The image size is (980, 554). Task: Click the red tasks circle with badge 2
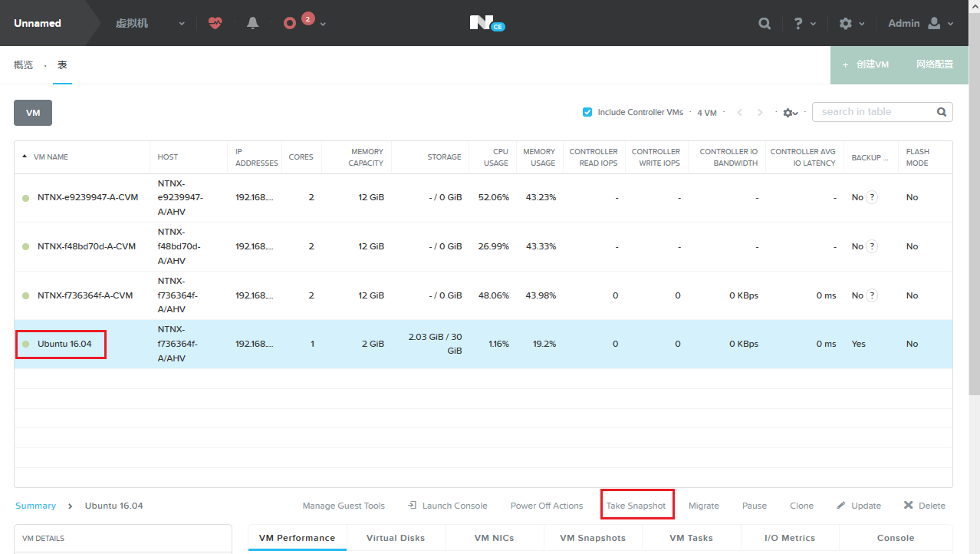point(290,23)
